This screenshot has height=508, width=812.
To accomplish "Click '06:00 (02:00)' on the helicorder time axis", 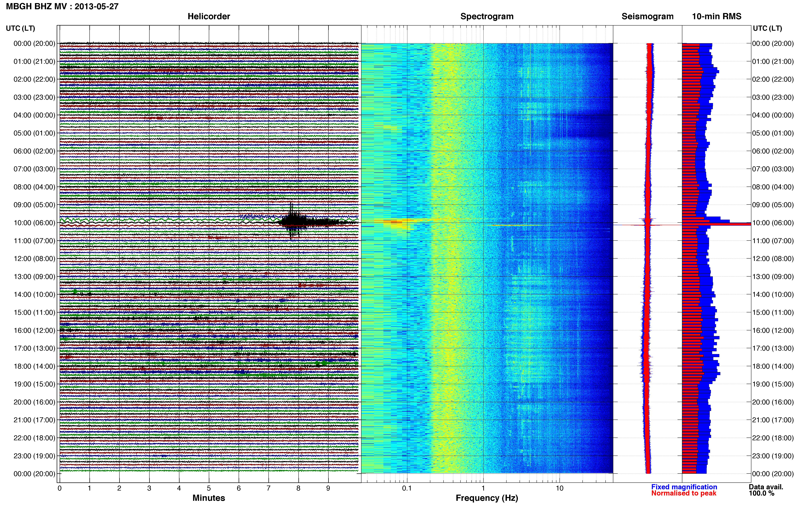I will (34, 151).
